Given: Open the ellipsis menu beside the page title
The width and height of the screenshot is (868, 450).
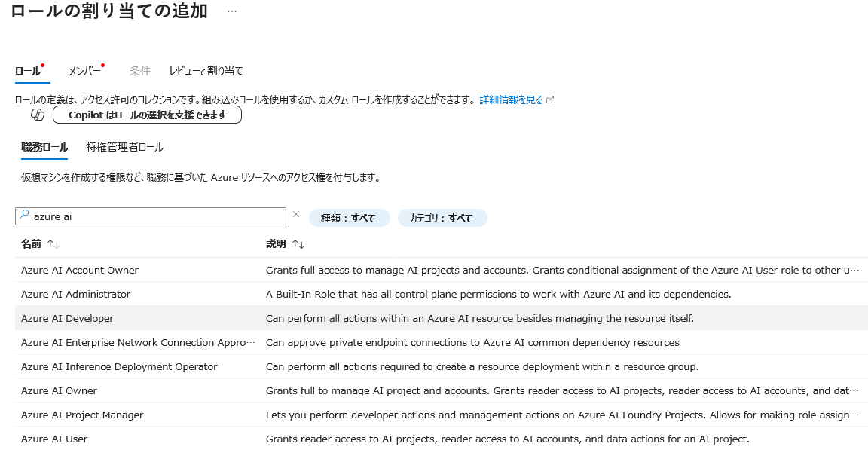Looking at the screenshot, I should click(232, 11).
